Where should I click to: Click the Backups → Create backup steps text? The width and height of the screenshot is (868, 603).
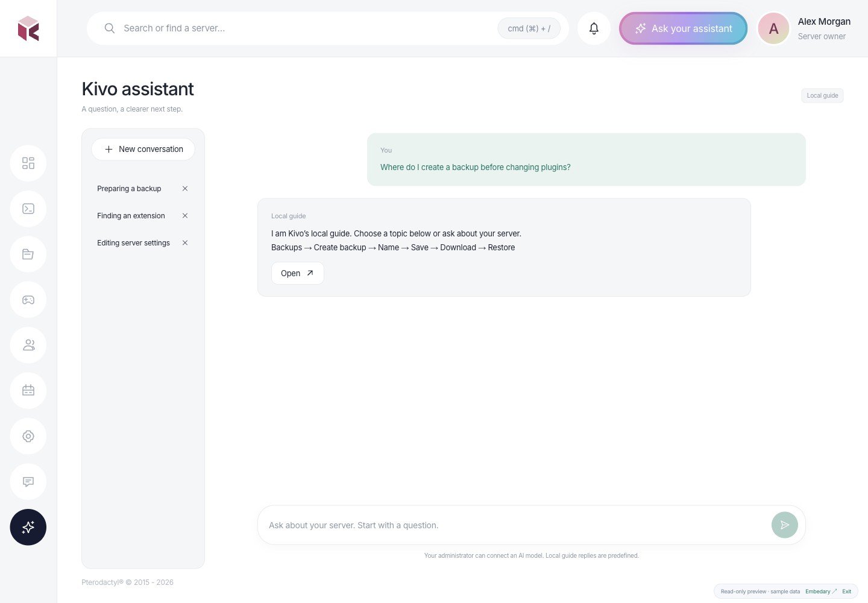(x=393, y=247)
